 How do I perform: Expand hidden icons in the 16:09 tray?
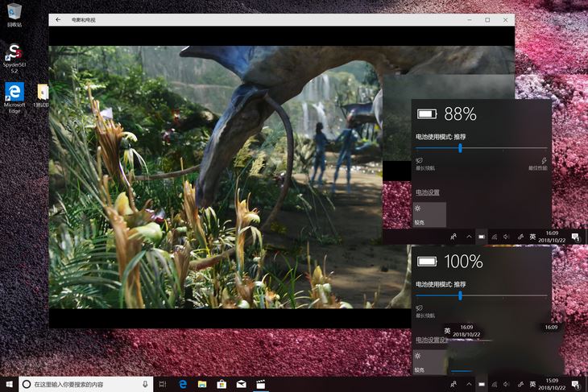pos(469,237)
